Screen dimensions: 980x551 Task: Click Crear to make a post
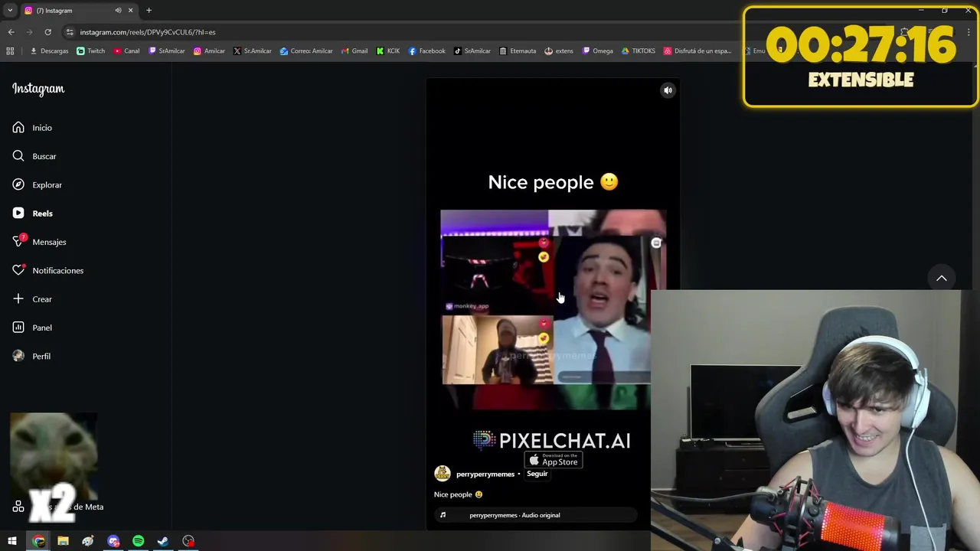[32, 299]
